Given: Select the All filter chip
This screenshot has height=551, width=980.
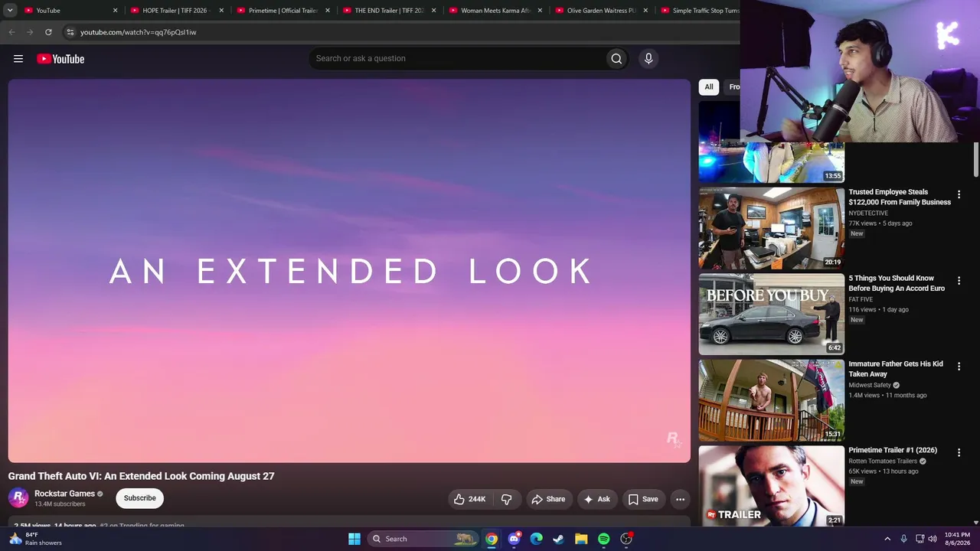Looking at the screenshot, I should [x=709, y=87].
